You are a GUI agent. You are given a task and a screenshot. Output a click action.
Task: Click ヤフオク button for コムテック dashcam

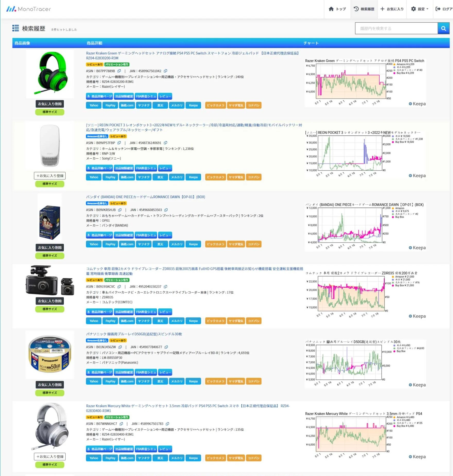point(144,321)
